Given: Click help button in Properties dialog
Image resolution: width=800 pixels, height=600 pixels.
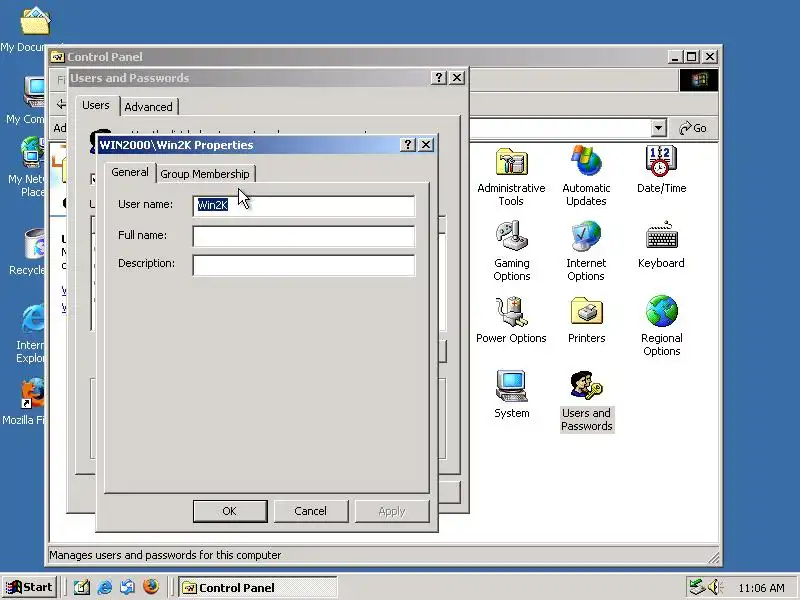Looking at the screenshot, I should (407, 145).
